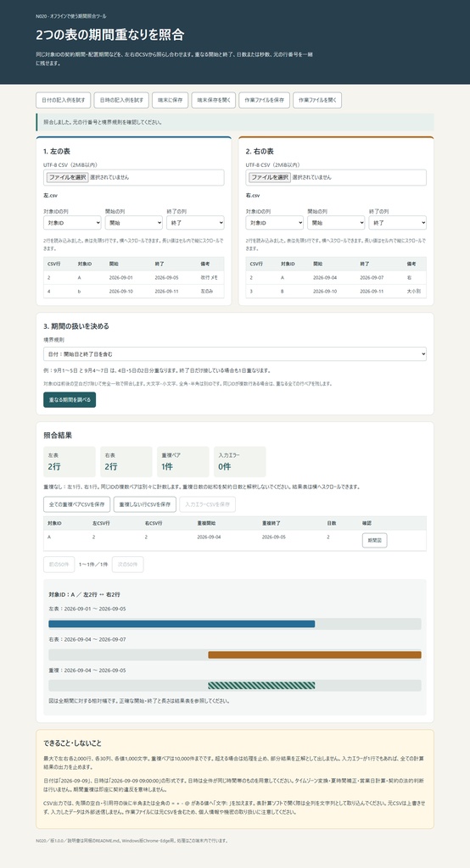
Task: Click 重なる期間を調べる button
Action: point(70,400)
